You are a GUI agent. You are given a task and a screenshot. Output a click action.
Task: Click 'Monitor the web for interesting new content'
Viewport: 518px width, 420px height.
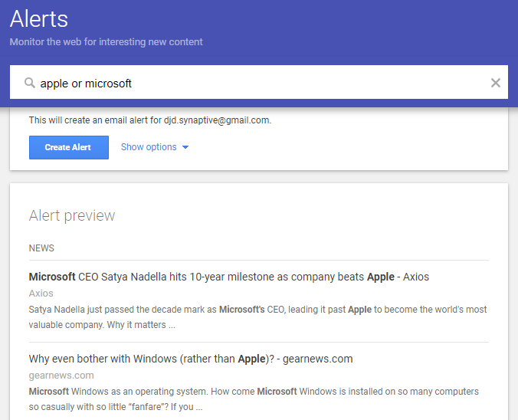[x=106, y=42]
